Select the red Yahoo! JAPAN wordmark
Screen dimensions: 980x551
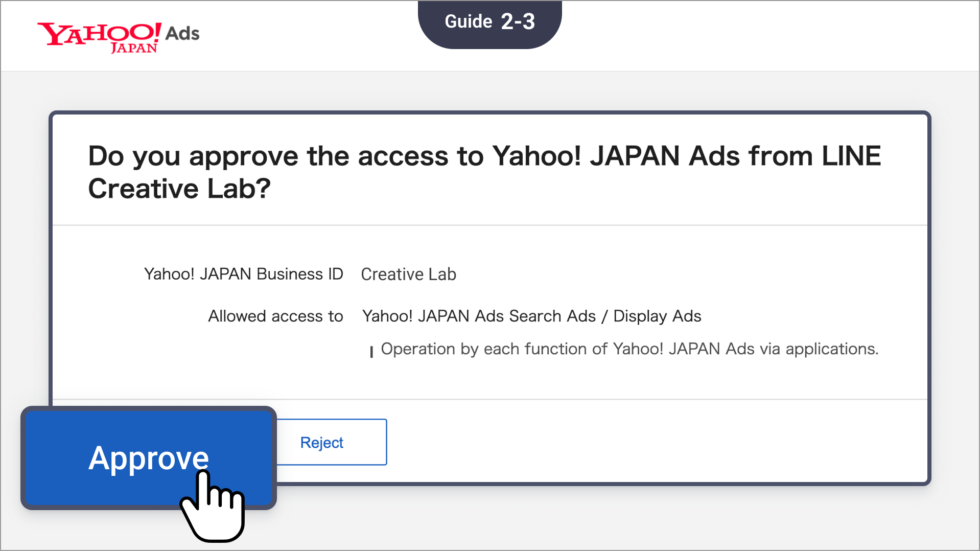[x=99, y=32]
